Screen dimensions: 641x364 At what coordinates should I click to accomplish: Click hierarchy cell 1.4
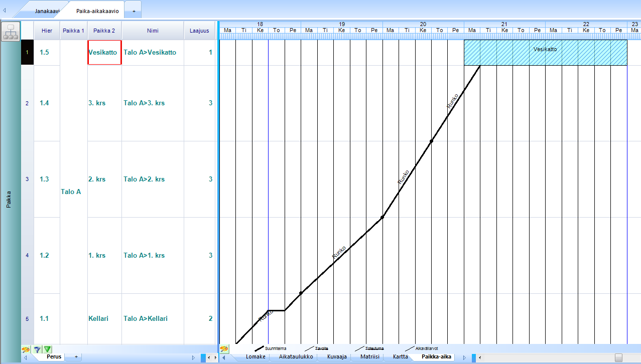click(47, 103)
